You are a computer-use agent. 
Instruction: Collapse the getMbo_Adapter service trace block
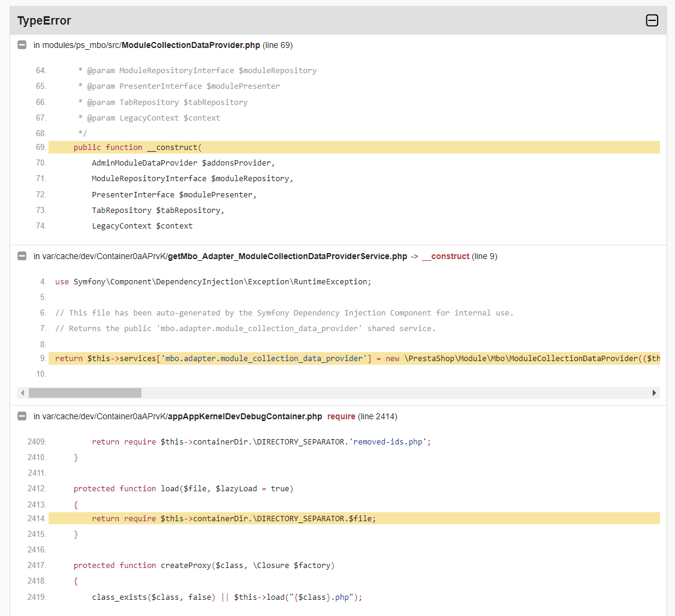click(x=22, y=256)
